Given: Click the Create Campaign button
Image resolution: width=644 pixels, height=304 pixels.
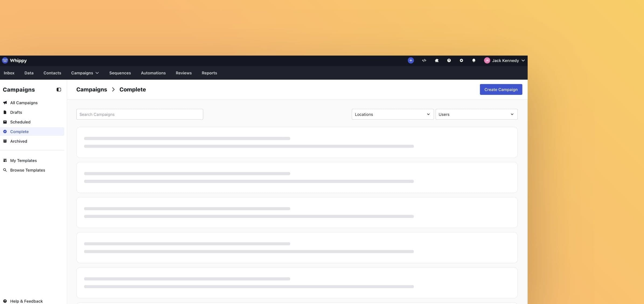Looking at the screenshot, I should (x=501, y=89).
